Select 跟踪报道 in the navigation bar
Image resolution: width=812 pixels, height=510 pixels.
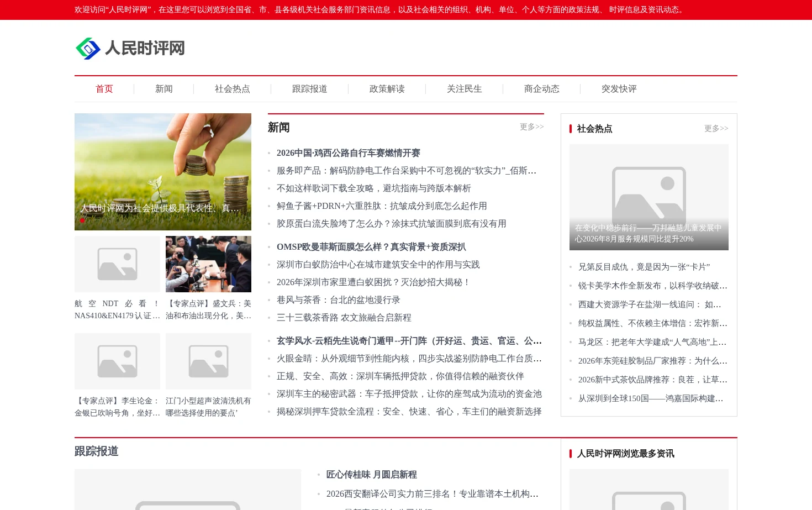click(310, 89)
